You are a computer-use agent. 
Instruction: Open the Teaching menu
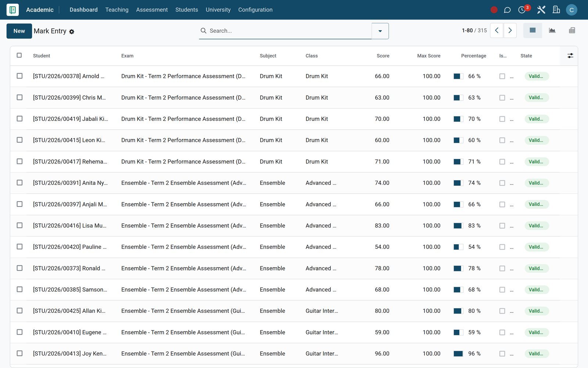(117, 10)
